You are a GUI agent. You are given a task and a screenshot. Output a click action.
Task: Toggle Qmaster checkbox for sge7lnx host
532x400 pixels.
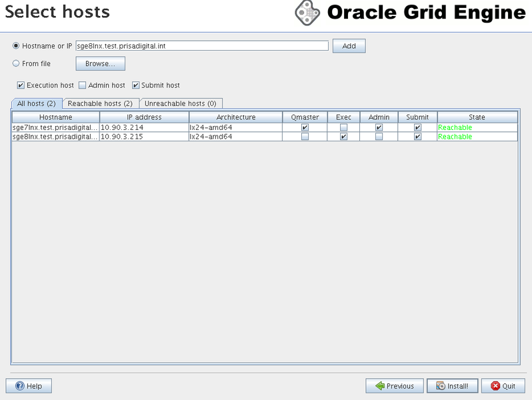(x=305, y=127)
